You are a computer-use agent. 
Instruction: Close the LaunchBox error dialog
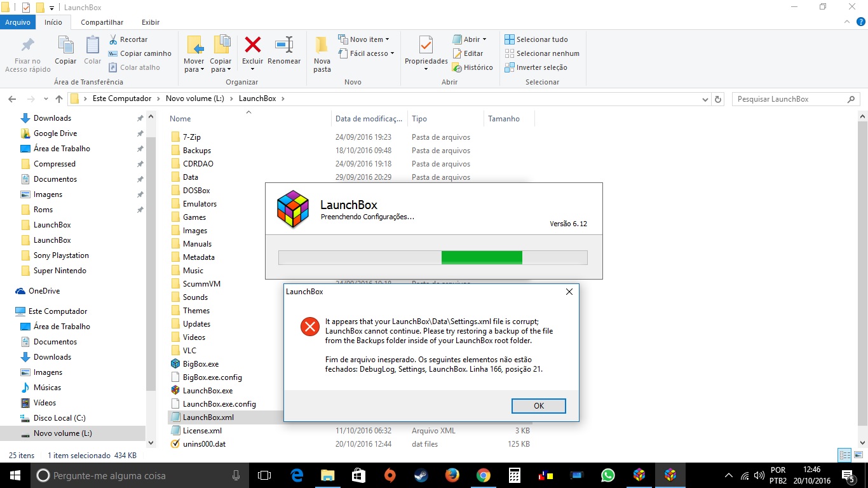569,292
